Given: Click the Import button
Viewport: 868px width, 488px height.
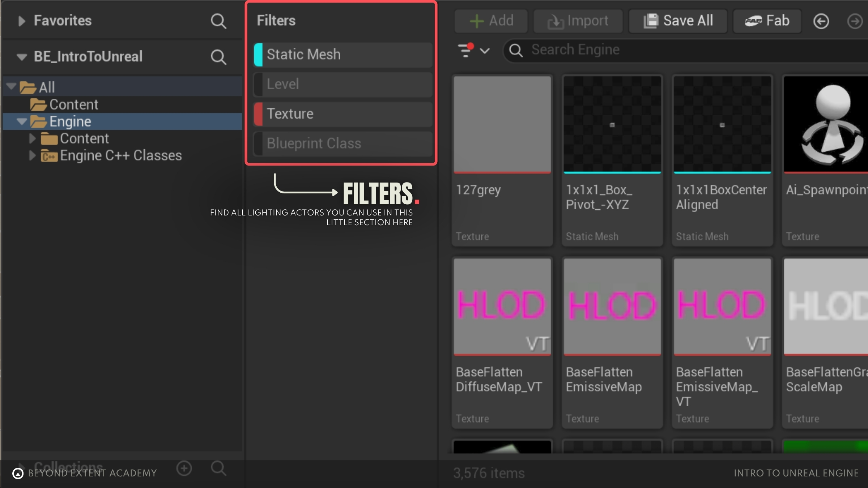Looking at the screenshot, I should click(x=578, y=21).
